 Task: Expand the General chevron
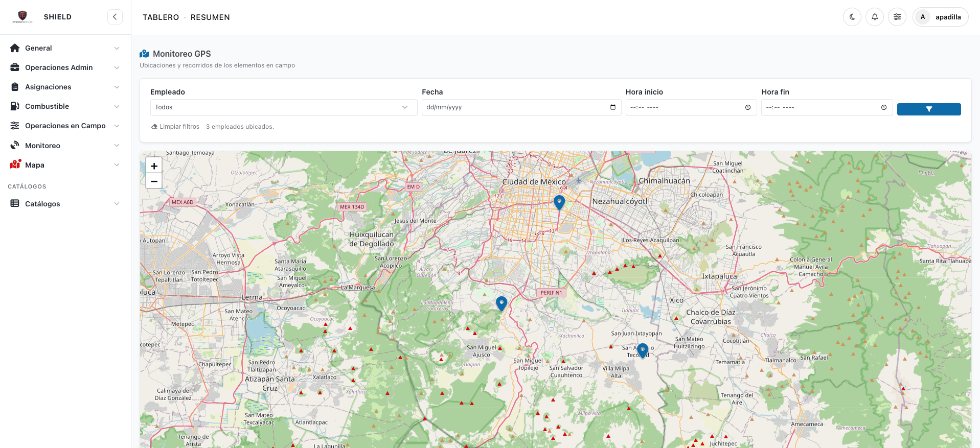(117, 48)
